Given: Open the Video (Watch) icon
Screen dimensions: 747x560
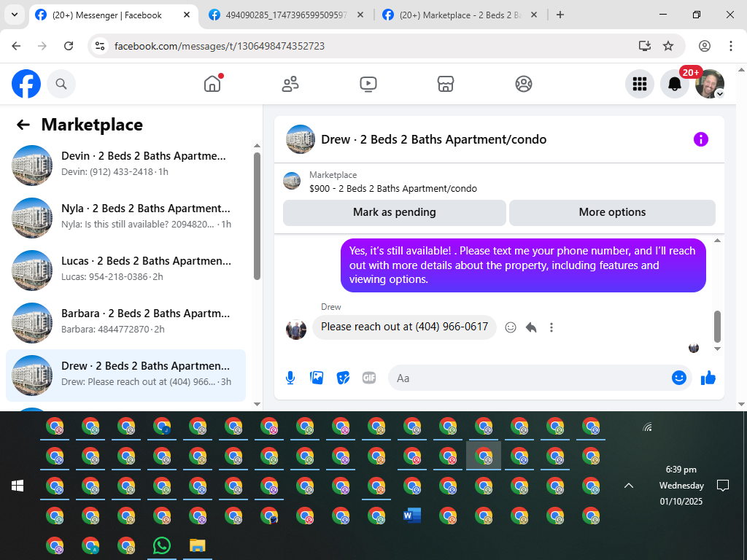Looking at the screenshot, I should pyautogui.click(x=368, y=84).
